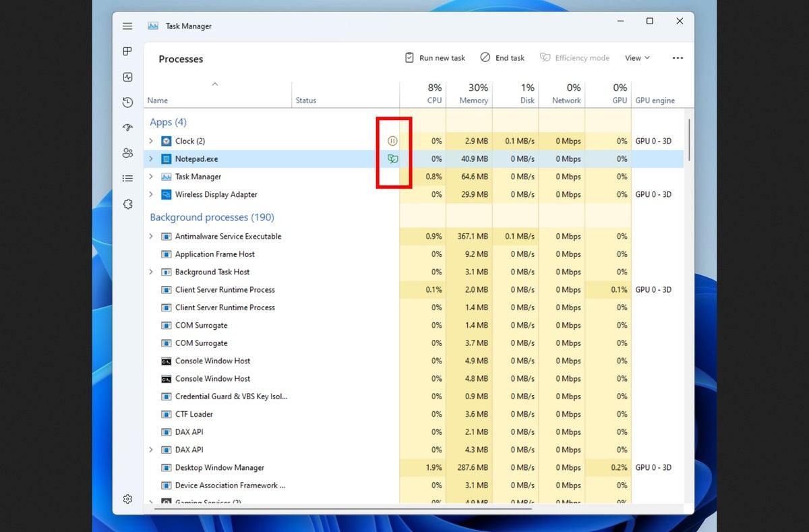Image resolution: width=809 pixels, height=532 pixels.
Task: Click the efficiency leaf icon for Notepad.exe
Action: point(392,159)
